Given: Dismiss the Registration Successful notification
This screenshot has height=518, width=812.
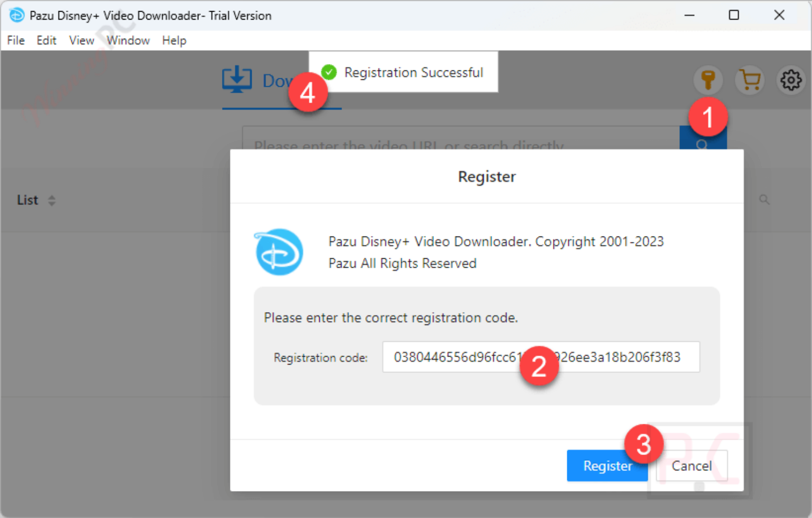Looking at the screenshot, I should click(x=413, y=72).
